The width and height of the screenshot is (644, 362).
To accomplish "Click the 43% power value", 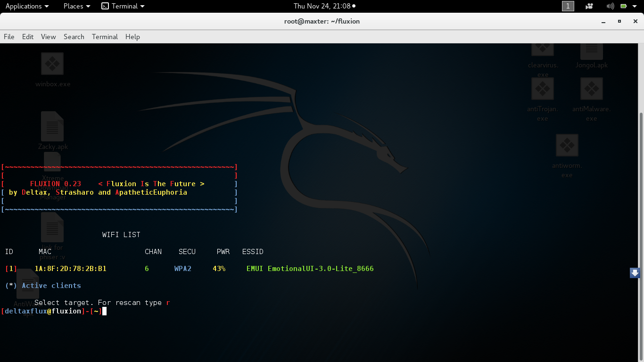I will (219, 269).
